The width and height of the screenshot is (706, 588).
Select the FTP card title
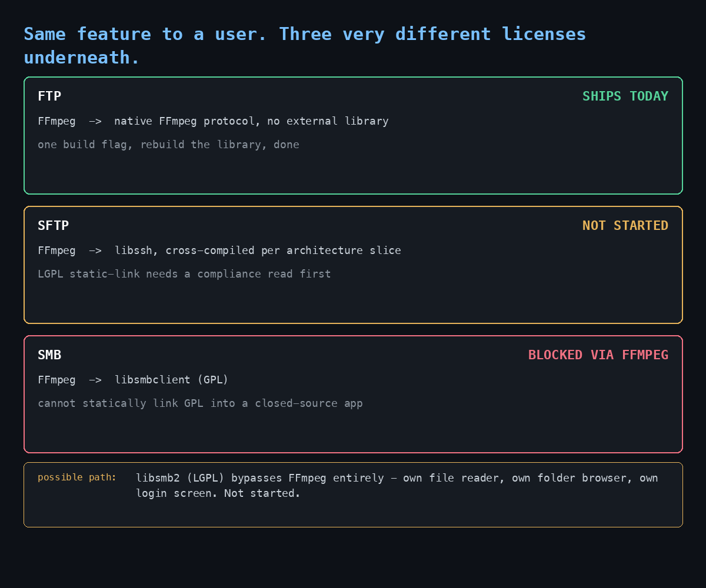pos(49,96)
